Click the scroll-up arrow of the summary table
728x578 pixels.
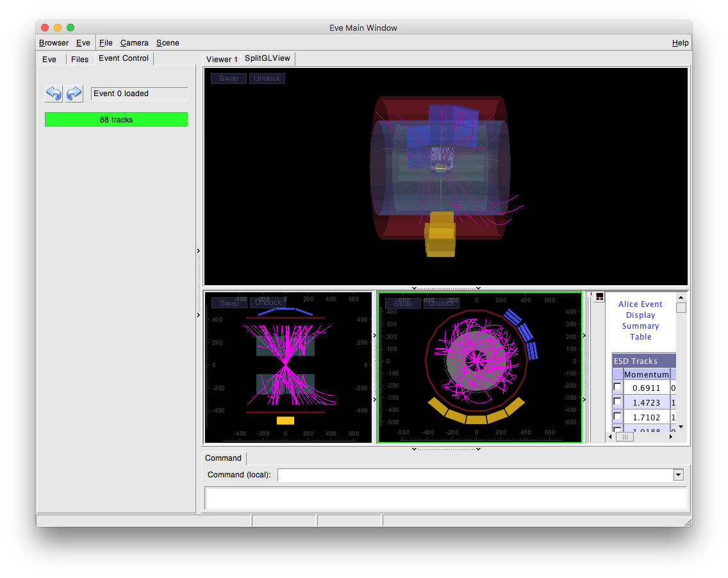pyautogui.click(x=681, y=297)
